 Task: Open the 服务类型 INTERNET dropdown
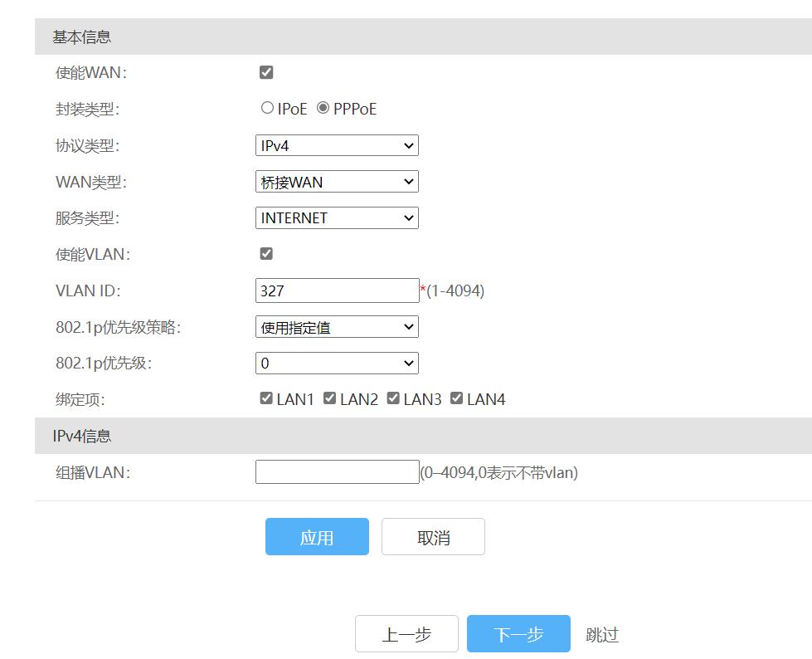337,218
